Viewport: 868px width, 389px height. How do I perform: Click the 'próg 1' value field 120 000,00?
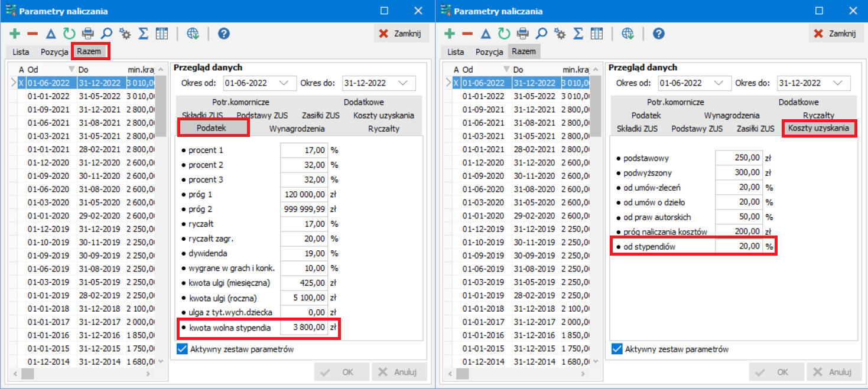pos(304,194)
